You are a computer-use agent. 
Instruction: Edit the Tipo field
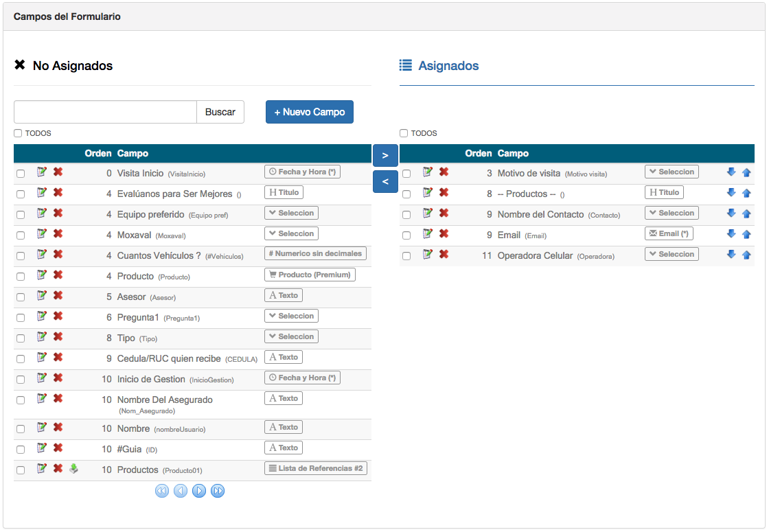click(x=42, y=336)
